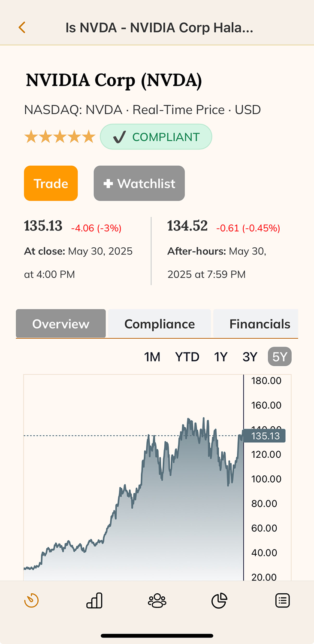The image size is (314, 644).
Task: Open the list news icon in bottom bar
Action: [x=282, y=600]
